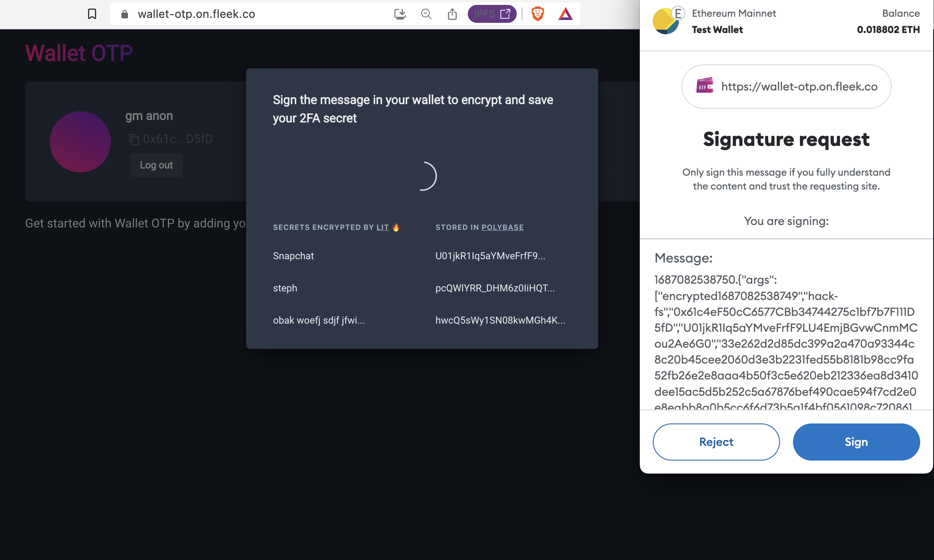Screen dimensions: 934x560
Task: Click the Wallet OTP page heading
Action: (79, 53)
